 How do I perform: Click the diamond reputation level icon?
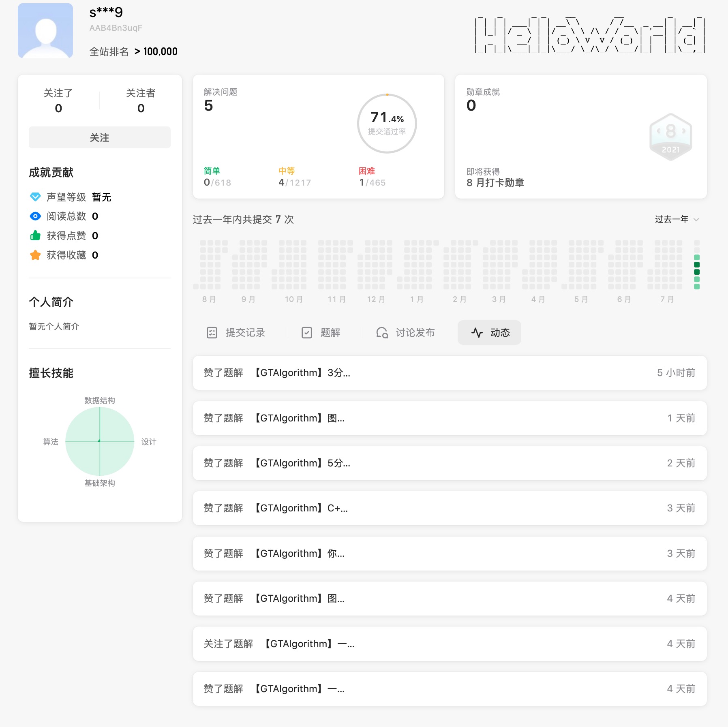(35, 197)
